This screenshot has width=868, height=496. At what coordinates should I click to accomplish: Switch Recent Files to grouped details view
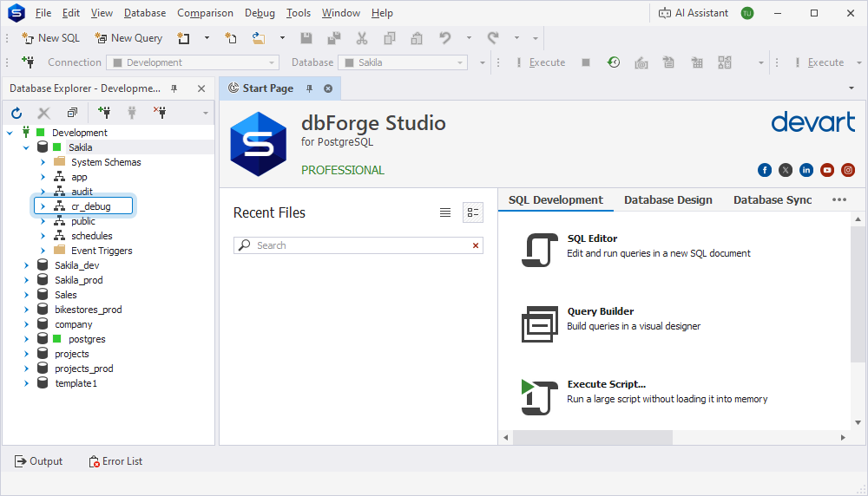point(473,212)
